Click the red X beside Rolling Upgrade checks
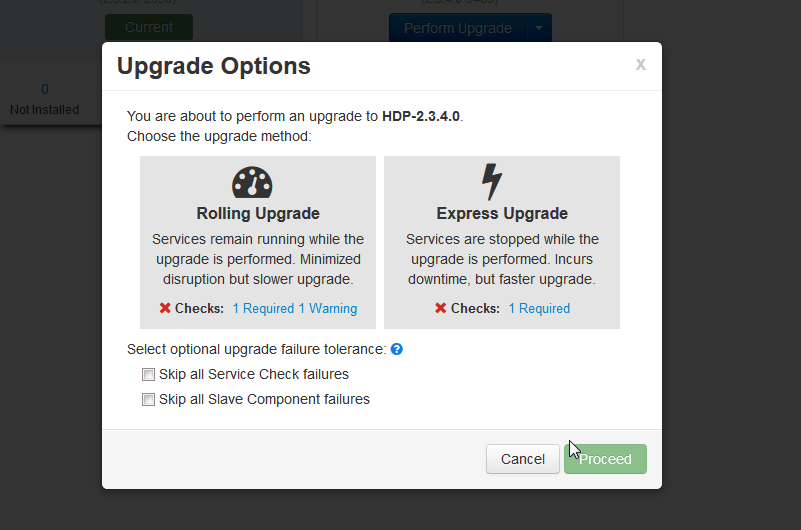The height and width of the screenshot is (530, 801). pos(165,308)
